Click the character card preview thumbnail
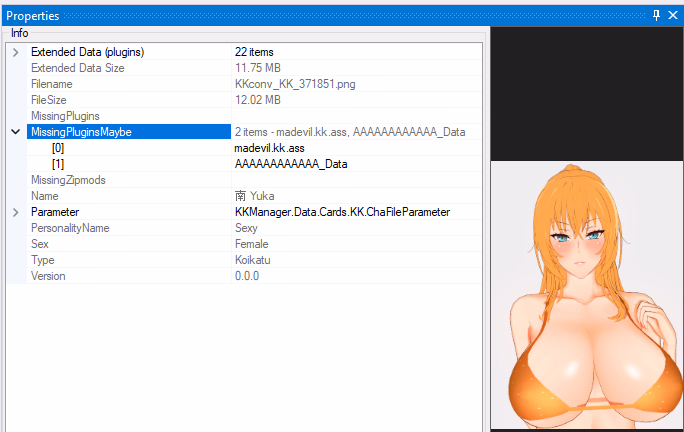684x432 pixels. pyautogui.click(x=587, y=295)
